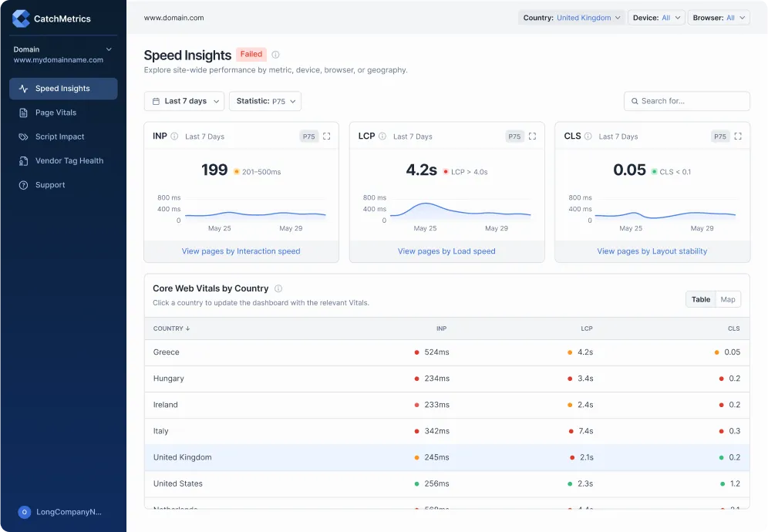Click info icon next to Speed Insights title
The width and height of the screenshot is (768, 532).
point(275,55)
